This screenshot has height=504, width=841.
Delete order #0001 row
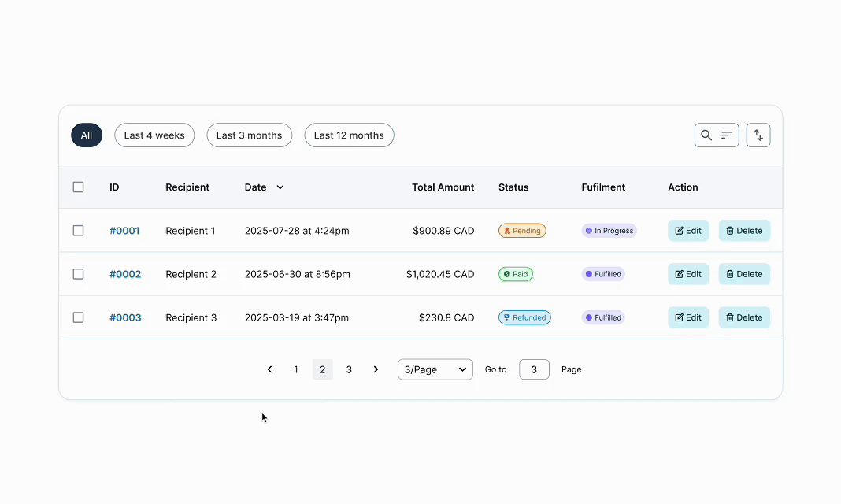tap(744, 231)
